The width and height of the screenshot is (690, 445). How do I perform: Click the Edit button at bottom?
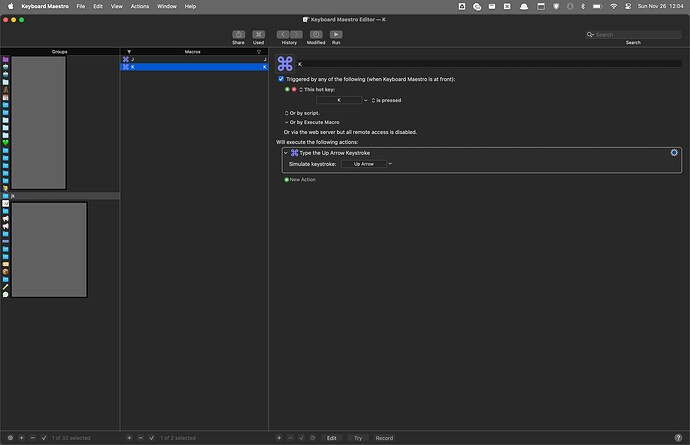click(331, 438)
